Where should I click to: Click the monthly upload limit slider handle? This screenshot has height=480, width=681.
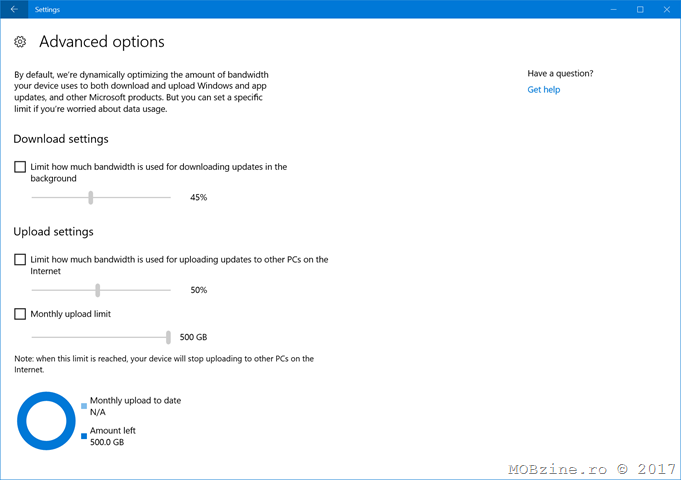pyautogui.click(x=168, y=337)
